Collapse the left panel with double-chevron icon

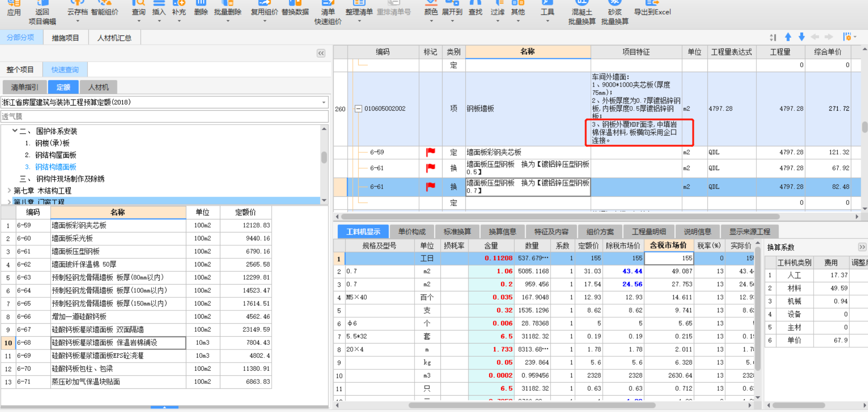tap(321, 53)
